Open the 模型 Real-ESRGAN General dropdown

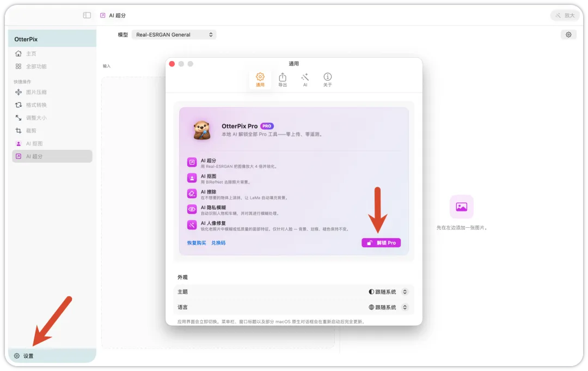174,34
